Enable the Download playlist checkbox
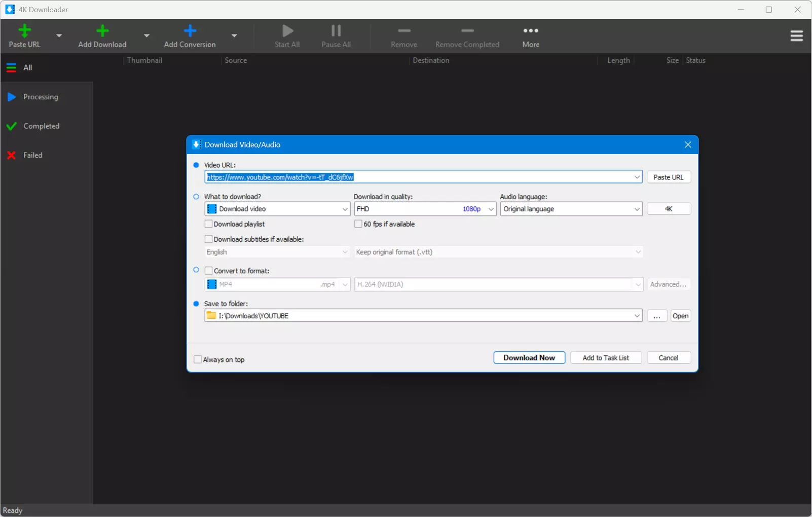The image size is (812, 517). 208,224
